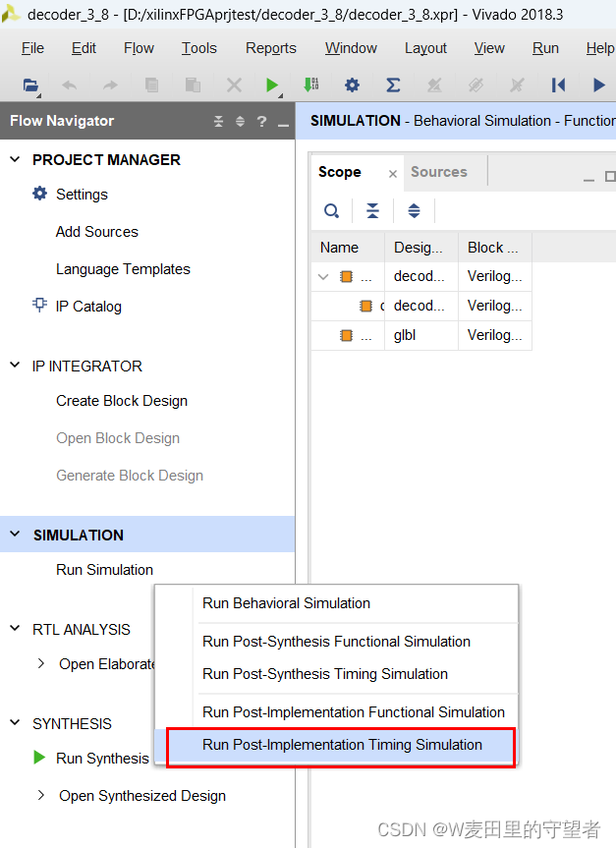
Task: Expand Open Synthesized Design node
Action: (x=41, y=795)
